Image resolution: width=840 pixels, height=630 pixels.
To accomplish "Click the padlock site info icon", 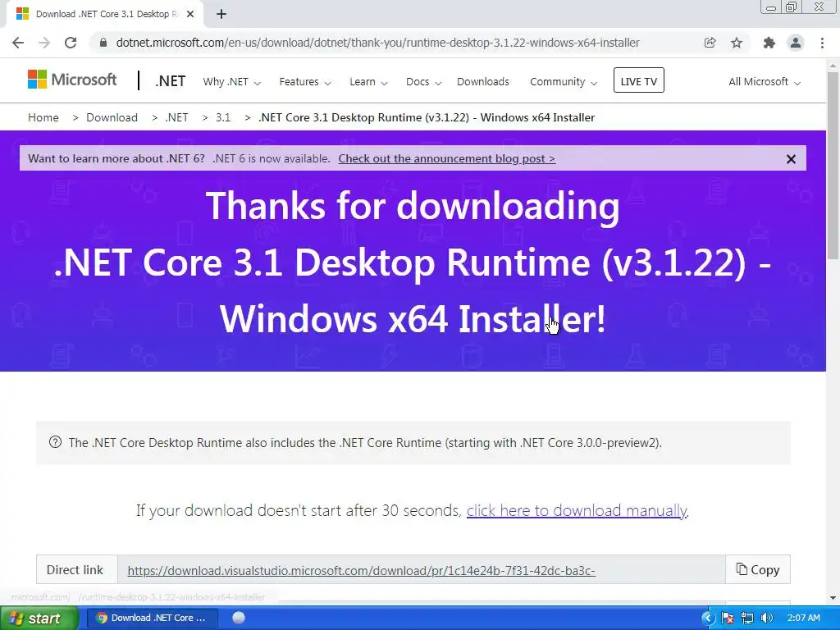I will pyautogui.click(x=103, y=43).
